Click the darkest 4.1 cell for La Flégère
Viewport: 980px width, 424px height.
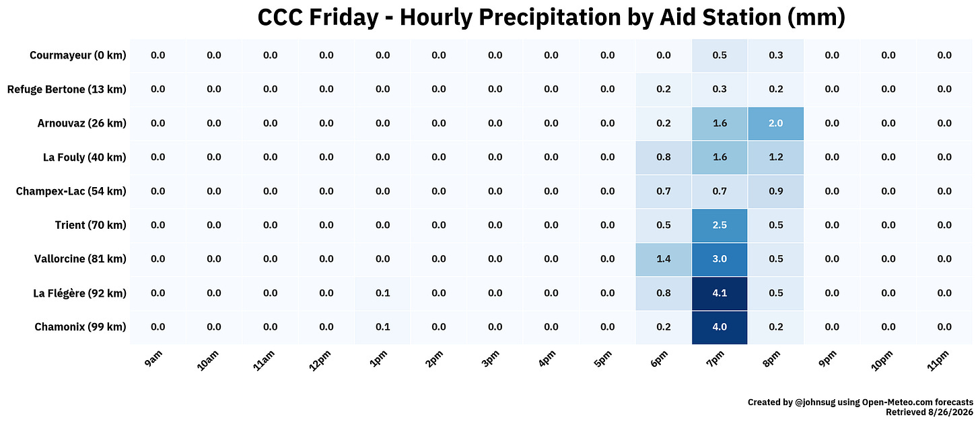720,293
